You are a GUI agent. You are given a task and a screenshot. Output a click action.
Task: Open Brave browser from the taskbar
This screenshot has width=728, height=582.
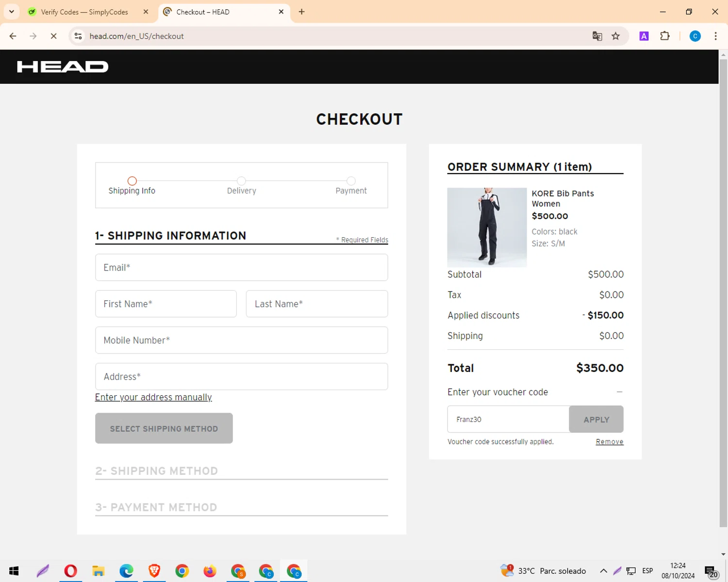pos(154,571)
